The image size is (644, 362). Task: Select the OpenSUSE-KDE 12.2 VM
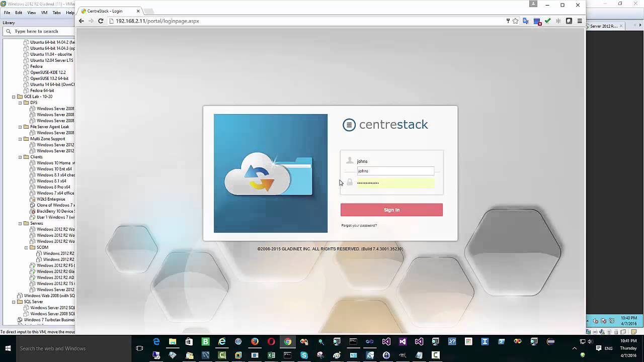[x=48, y=72]
